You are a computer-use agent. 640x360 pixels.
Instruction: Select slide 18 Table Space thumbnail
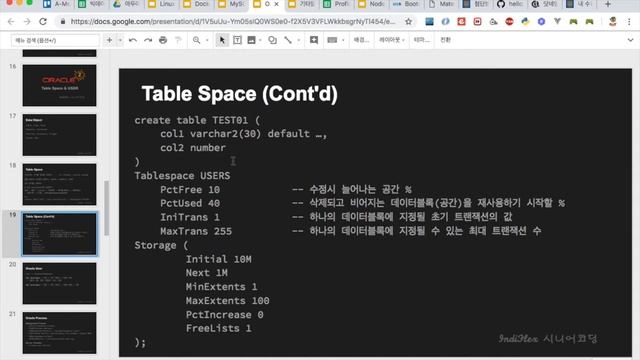click(x=60, y=184)
